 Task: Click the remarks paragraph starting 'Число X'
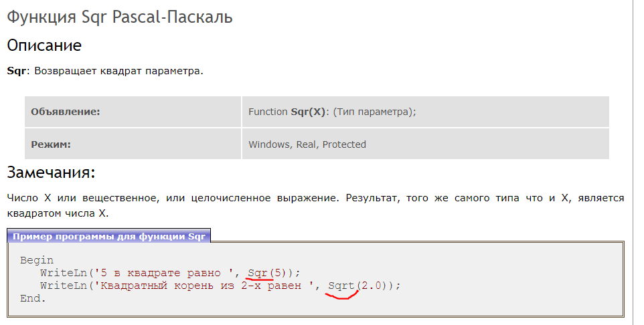coord(315,206)
